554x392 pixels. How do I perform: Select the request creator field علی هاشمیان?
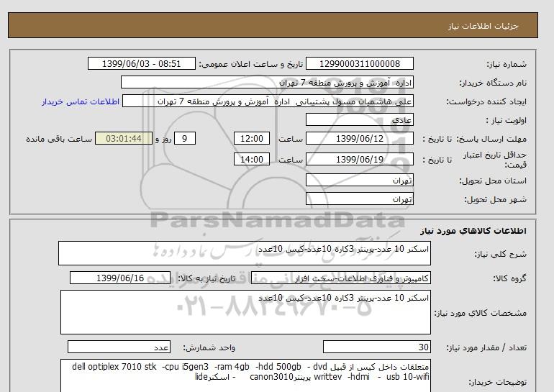click(x=268, y=101)
